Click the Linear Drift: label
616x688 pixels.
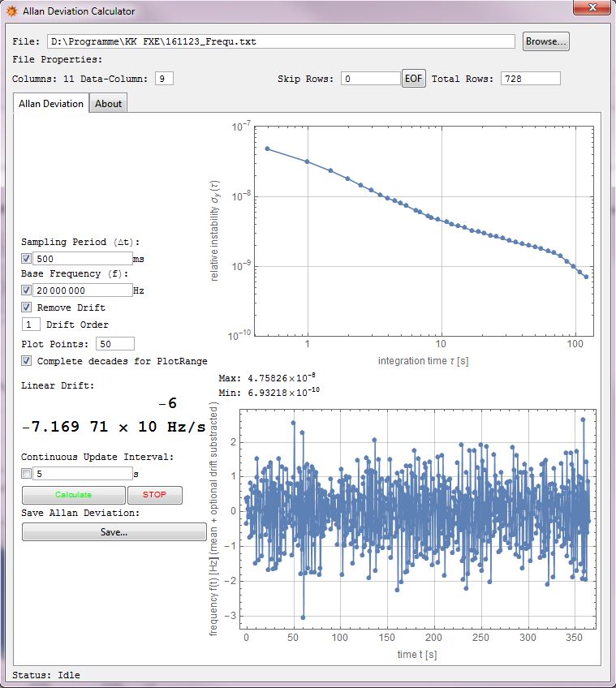pos(58,385)
